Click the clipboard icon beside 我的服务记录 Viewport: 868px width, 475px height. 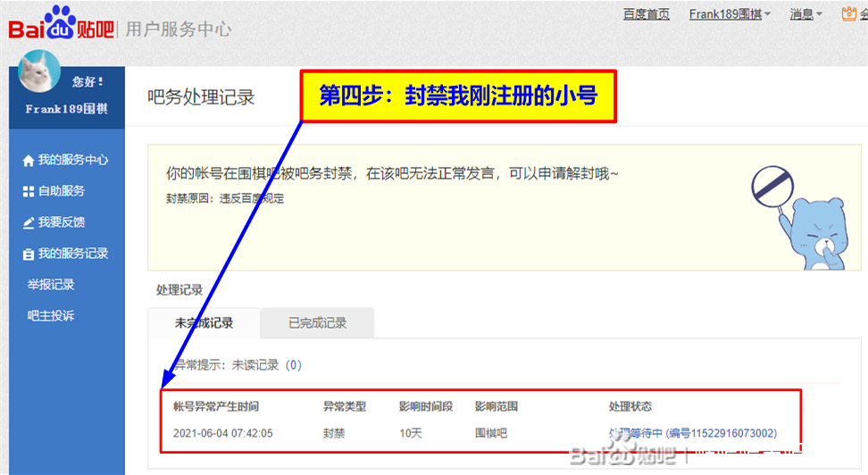(29, 254)
